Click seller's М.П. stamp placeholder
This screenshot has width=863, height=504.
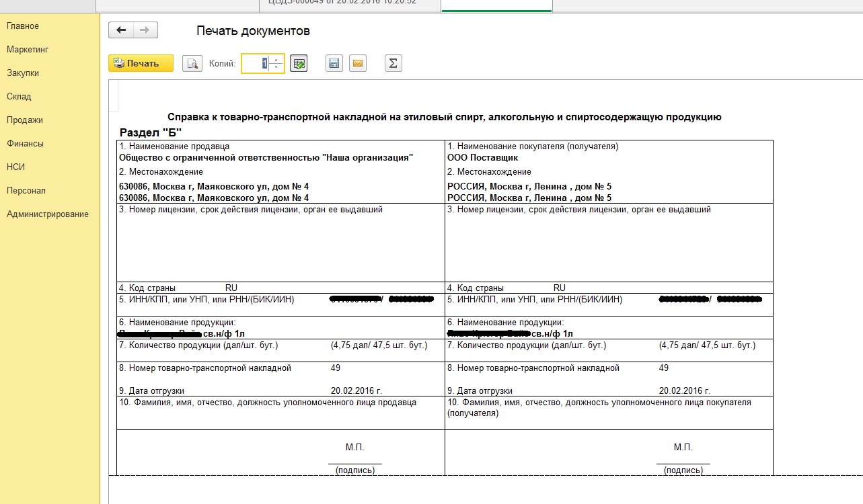click(x=354, y=447)
